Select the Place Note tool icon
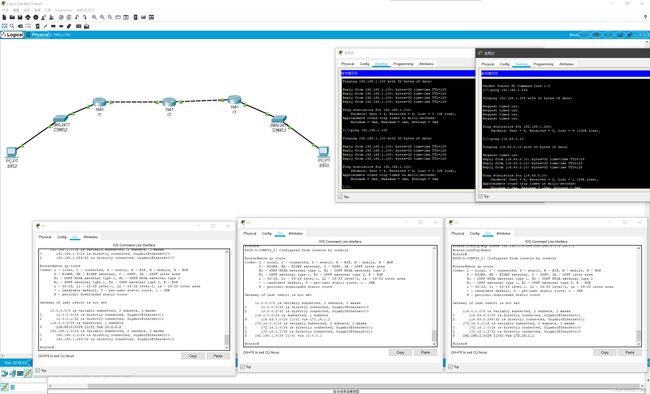Image resolution: width=650 pixels, height=394 pixels. pyautogui.click(x=38, y=26)
